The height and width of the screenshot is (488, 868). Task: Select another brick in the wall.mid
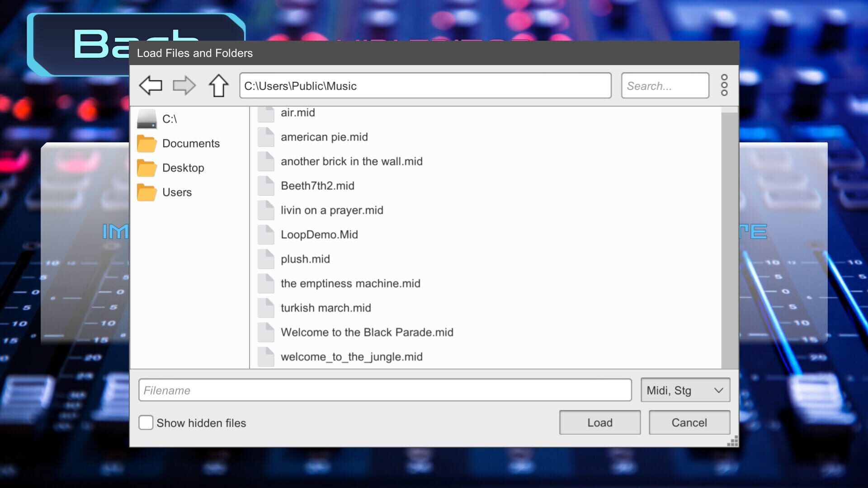tap(352, 161)
